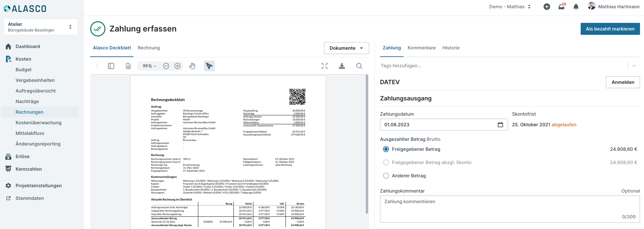The width and height of the screenshot is (644, 229).
Task: Open search in the document viewer
Action: pyautogui.click(x=359, y=66)
